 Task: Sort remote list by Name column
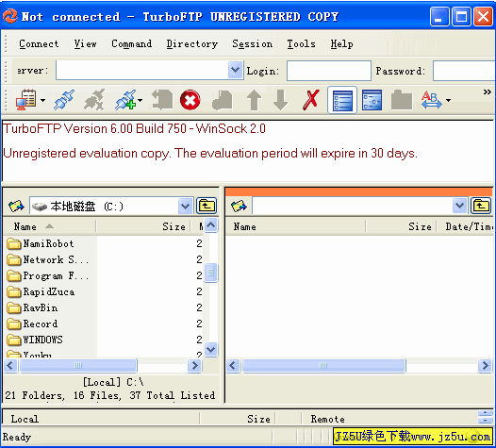[295, 226]
